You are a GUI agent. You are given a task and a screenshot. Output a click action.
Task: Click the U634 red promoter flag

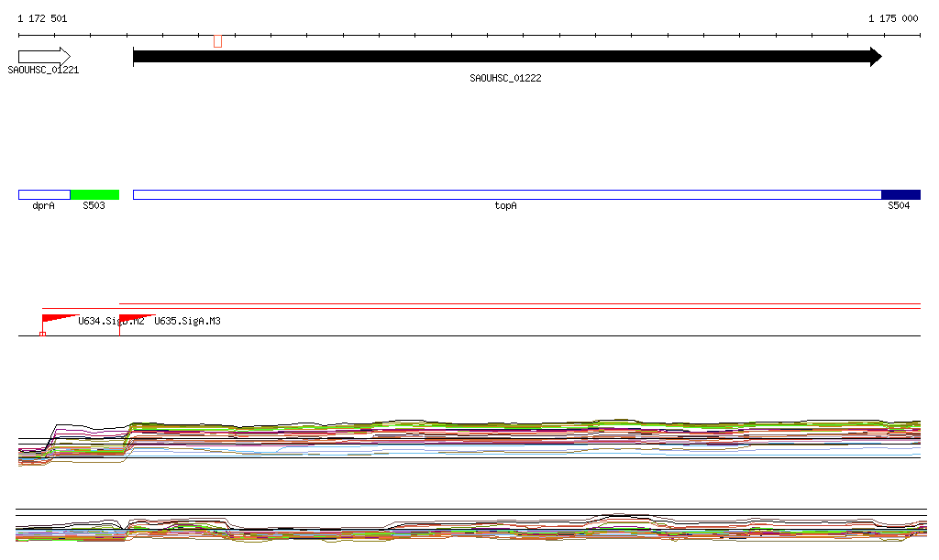point(57,318)
